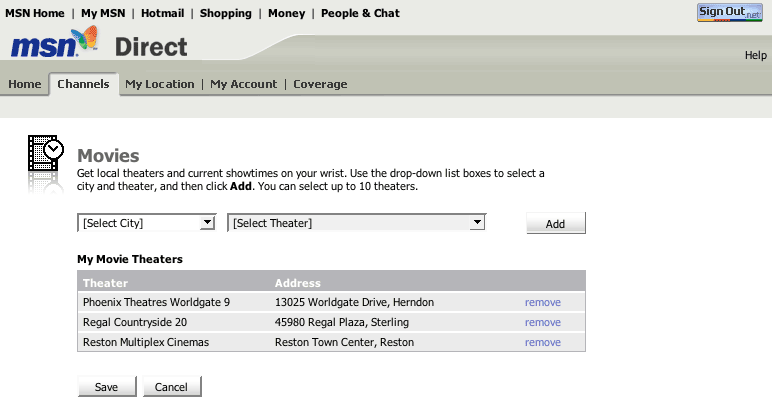
Task: Save the movie theater settings
Action: coord(107,387)
